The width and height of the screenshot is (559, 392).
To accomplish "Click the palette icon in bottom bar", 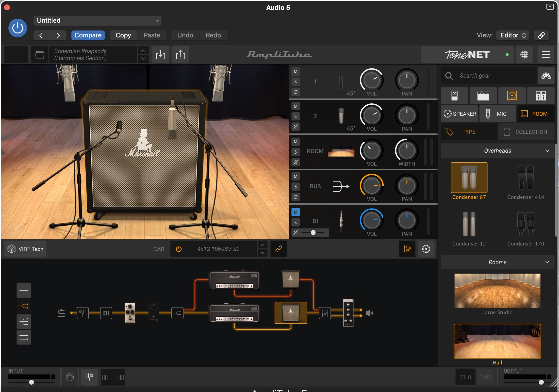I will pos(70,377).
